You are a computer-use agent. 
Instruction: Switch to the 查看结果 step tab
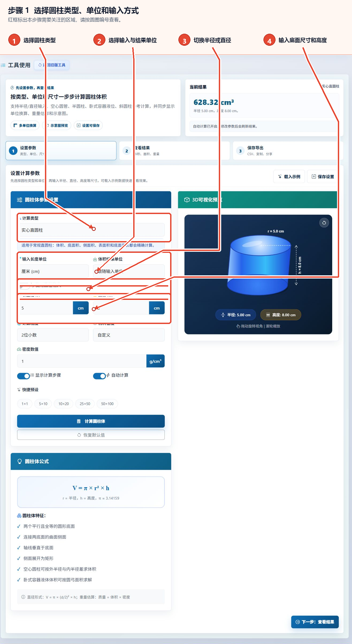tap(174, 151)
